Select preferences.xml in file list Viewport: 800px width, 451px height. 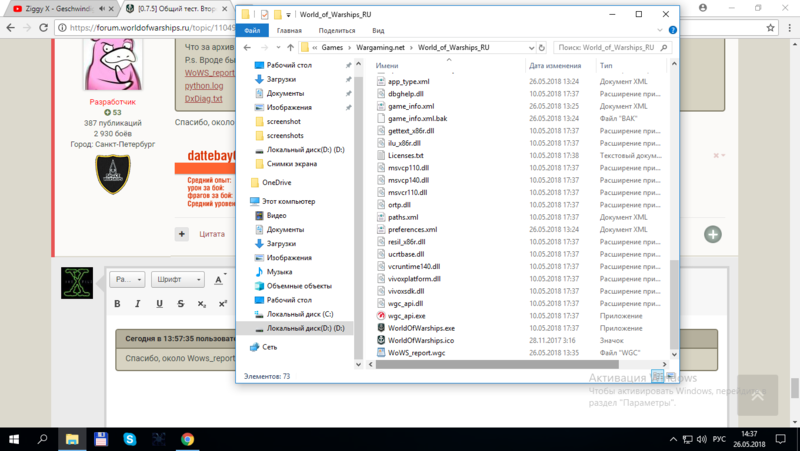click(x=412, y=230)
